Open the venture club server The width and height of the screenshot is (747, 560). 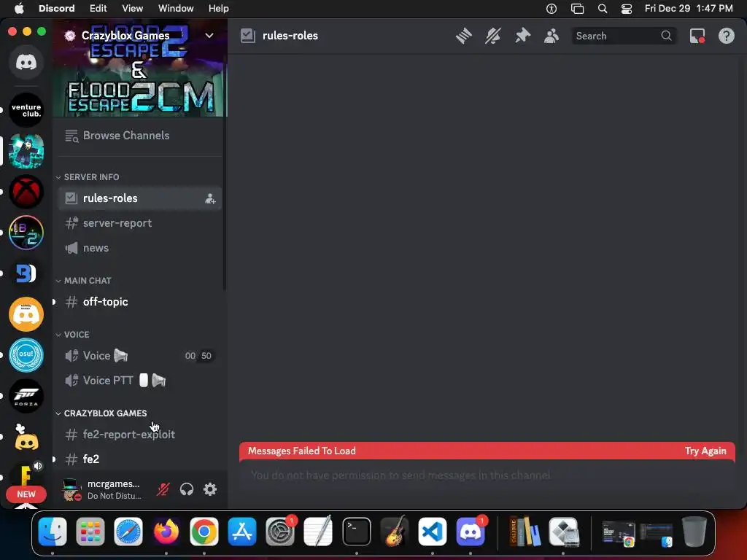coord(26,110)
